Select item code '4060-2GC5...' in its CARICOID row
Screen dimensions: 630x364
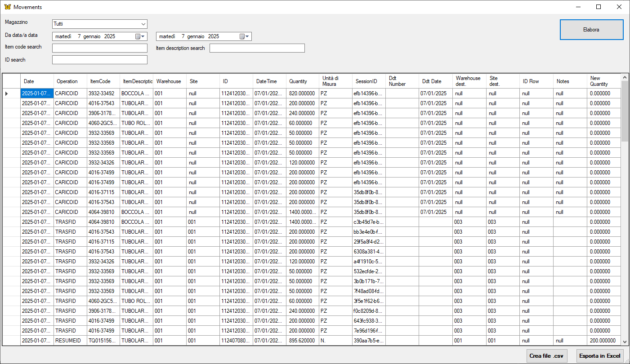click(103, 123)
